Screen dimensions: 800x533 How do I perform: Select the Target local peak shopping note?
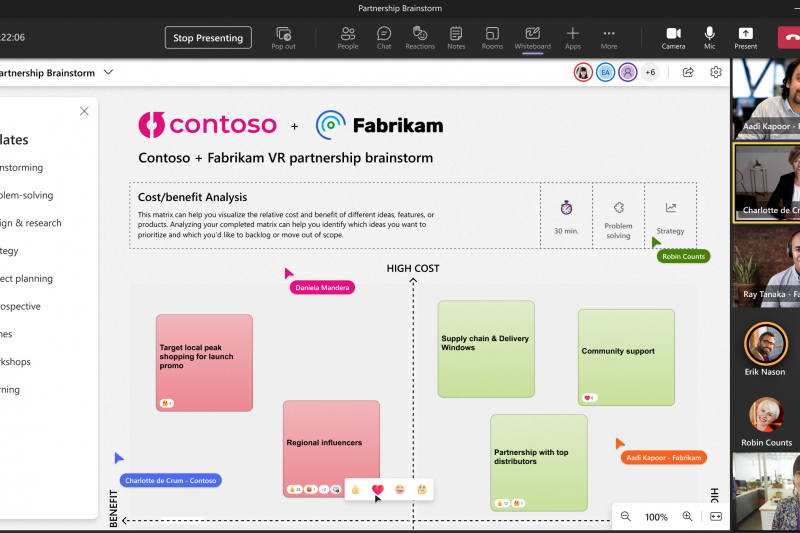(x=204, y=363)
